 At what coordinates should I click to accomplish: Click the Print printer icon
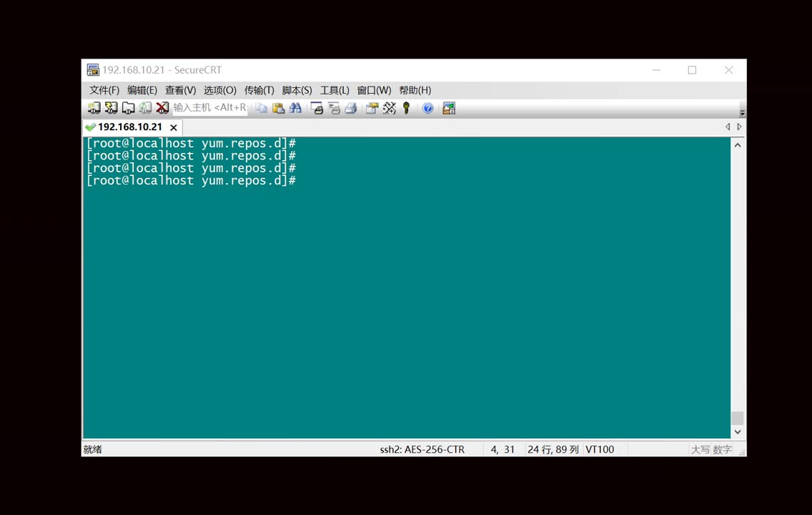click(351, 108)
